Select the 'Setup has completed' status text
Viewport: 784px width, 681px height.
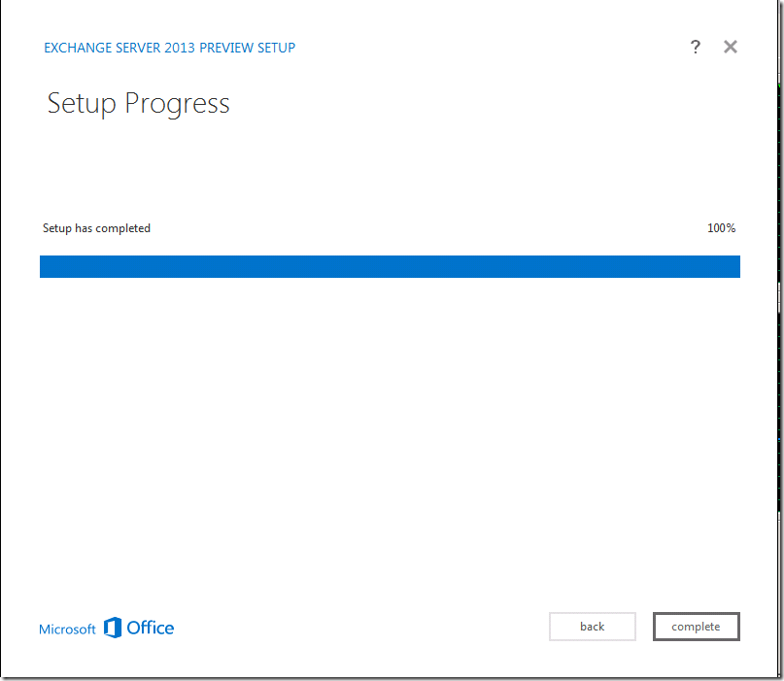click(96, 228)
